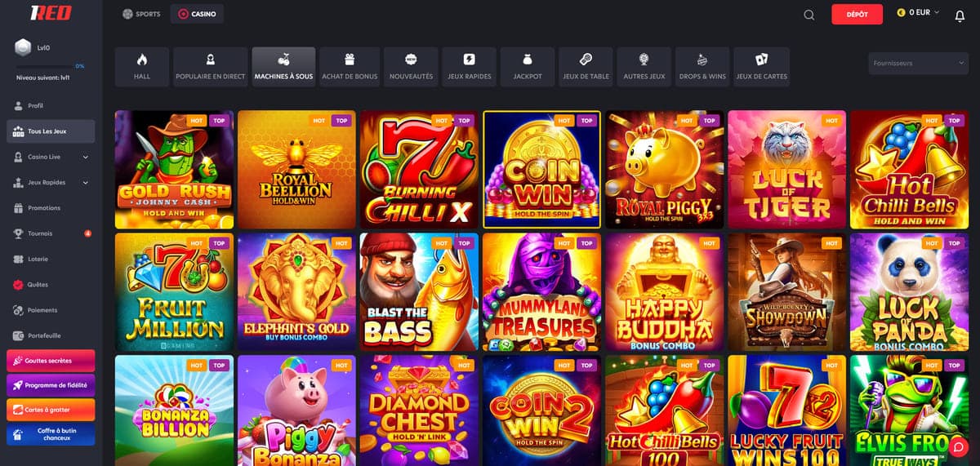Open Luck of Panda game tile
980x466 pixels.
[909, 292]
